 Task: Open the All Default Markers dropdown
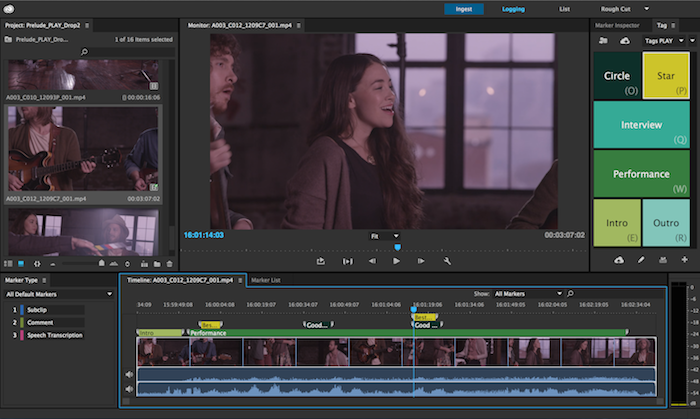tap(58, 294)
